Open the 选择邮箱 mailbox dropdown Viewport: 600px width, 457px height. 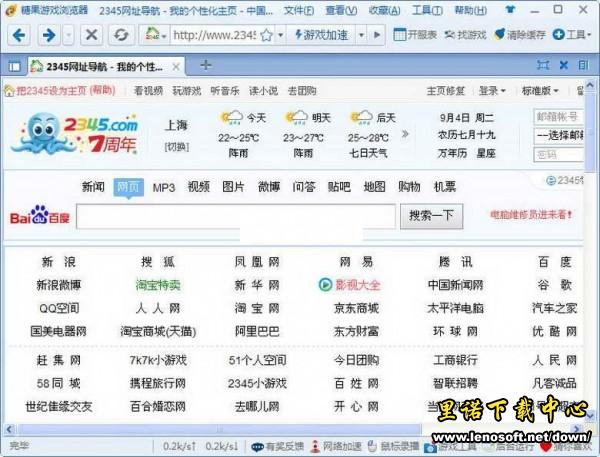[558, 135]
